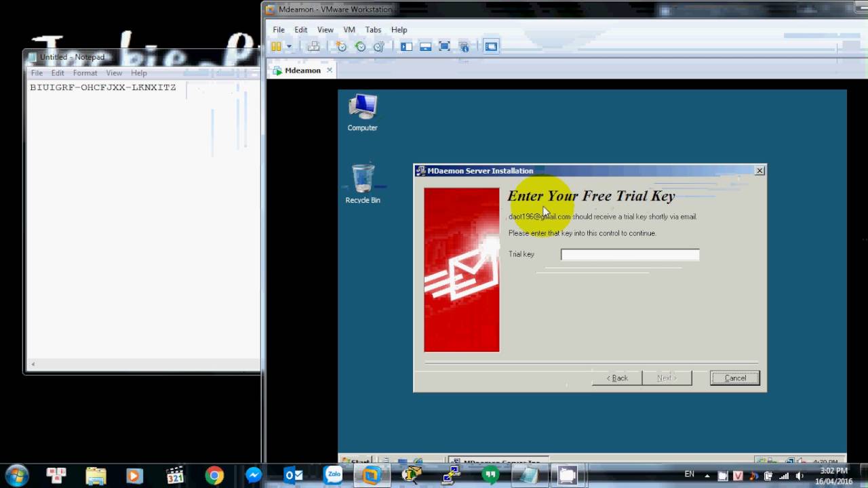Click the volume speaker tray icon

pyautogui.click(x=799, y=476)
